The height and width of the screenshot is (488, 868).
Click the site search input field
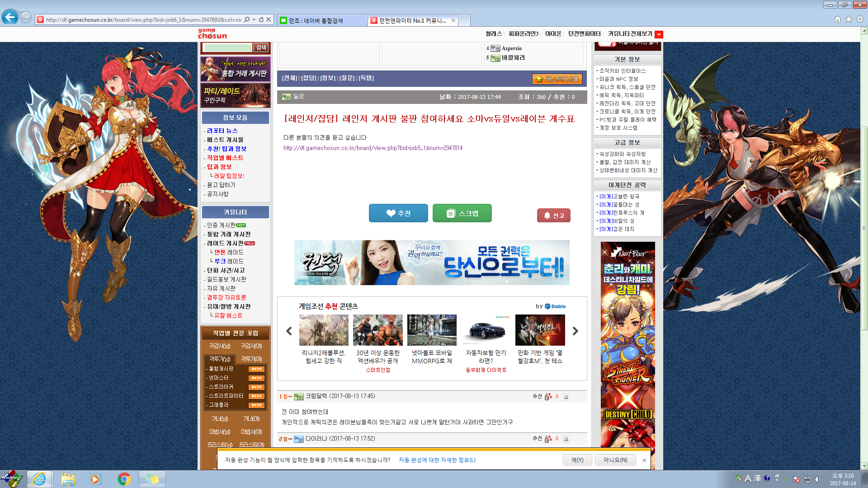click(227, 47)
